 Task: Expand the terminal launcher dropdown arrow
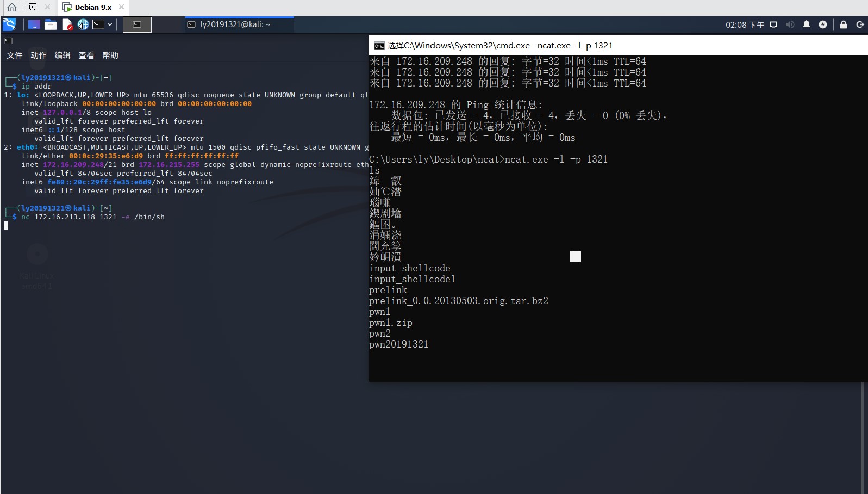pyautogui.click(x=110, y=24)
